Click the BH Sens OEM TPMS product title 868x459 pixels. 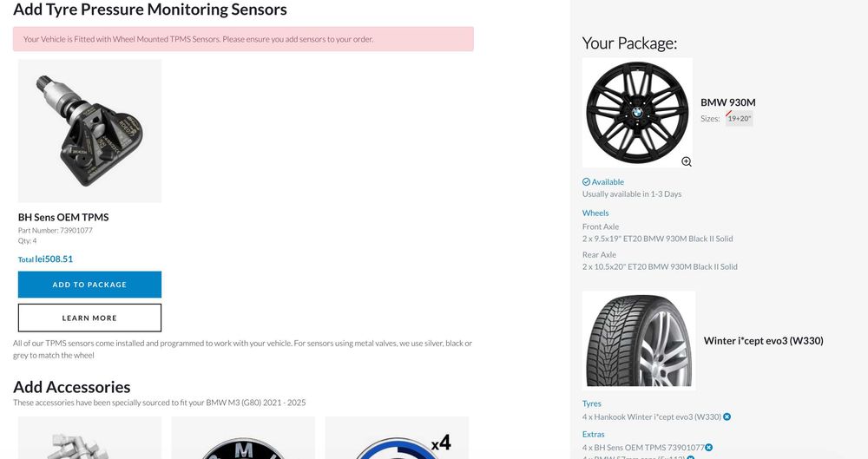63,217
